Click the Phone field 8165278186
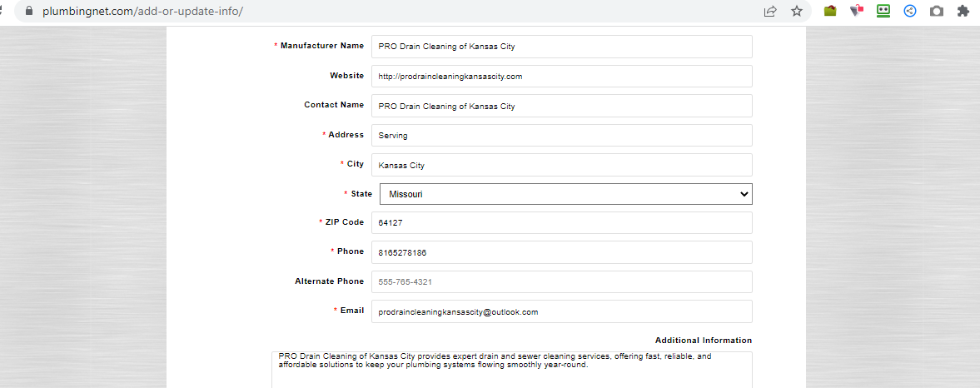This screenshot has width=980, height=388. pos(562,251)
